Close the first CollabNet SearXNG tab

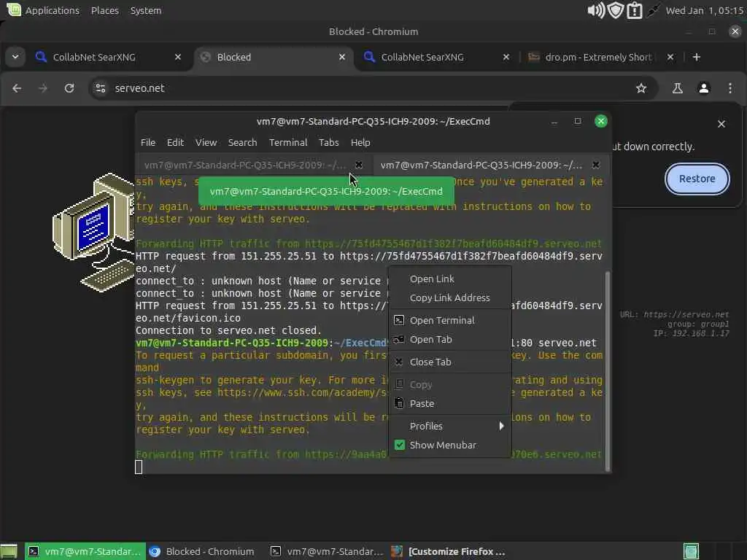178,57
